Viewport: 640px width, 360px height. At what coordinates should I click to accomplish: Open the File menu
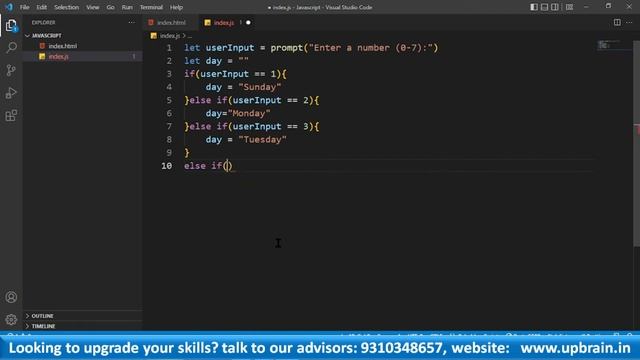[x=24, y=7]
